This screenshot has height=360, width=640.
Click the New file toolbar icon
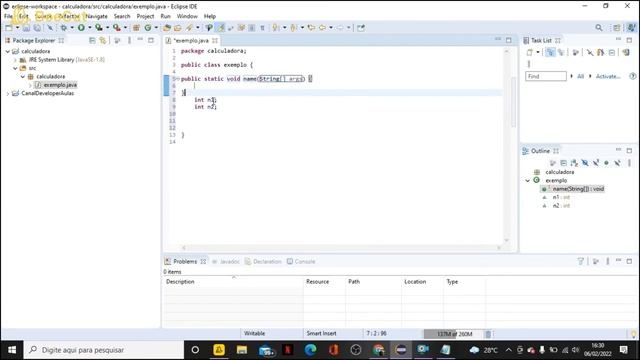[9, 28]
